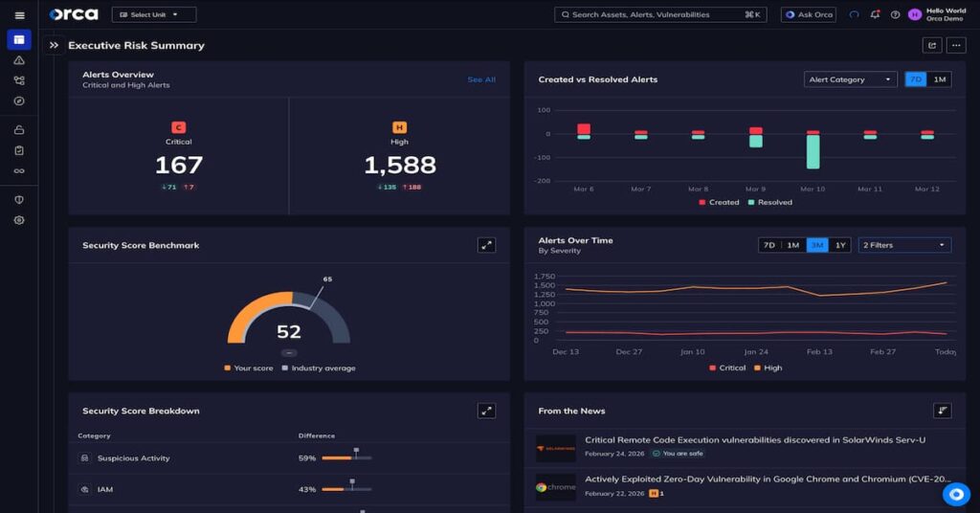
Task: Click the IAM difference bar
Action: [x=346, y=488]
